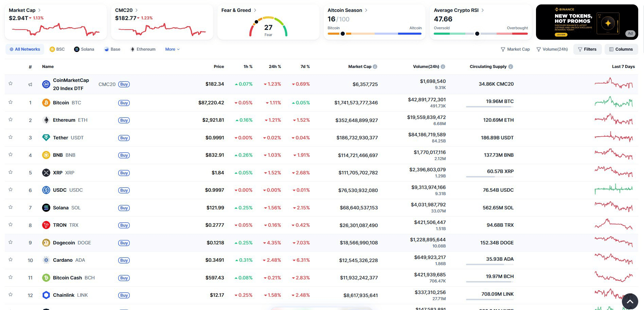Switch to the Solana network tab
The image size is (644, 310).
click(x=84, y=49)
